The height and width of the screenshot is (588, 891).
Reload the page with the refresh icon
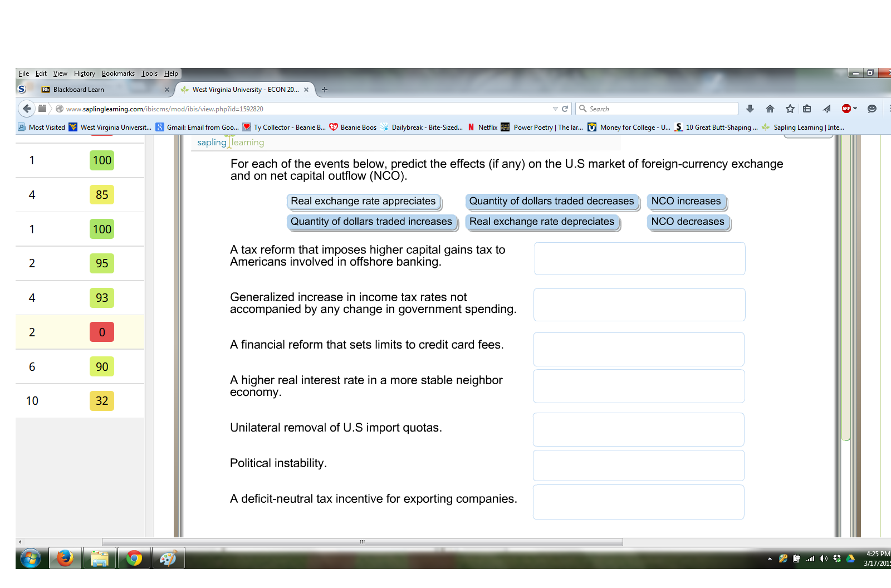click(565, 109)
